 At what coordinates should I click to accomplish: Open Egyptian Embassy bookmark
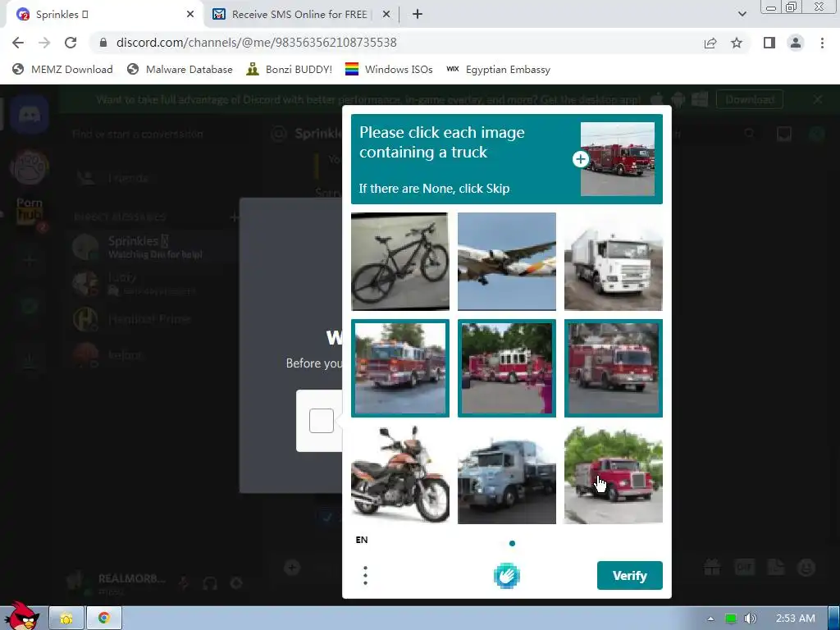click(498, 69)
